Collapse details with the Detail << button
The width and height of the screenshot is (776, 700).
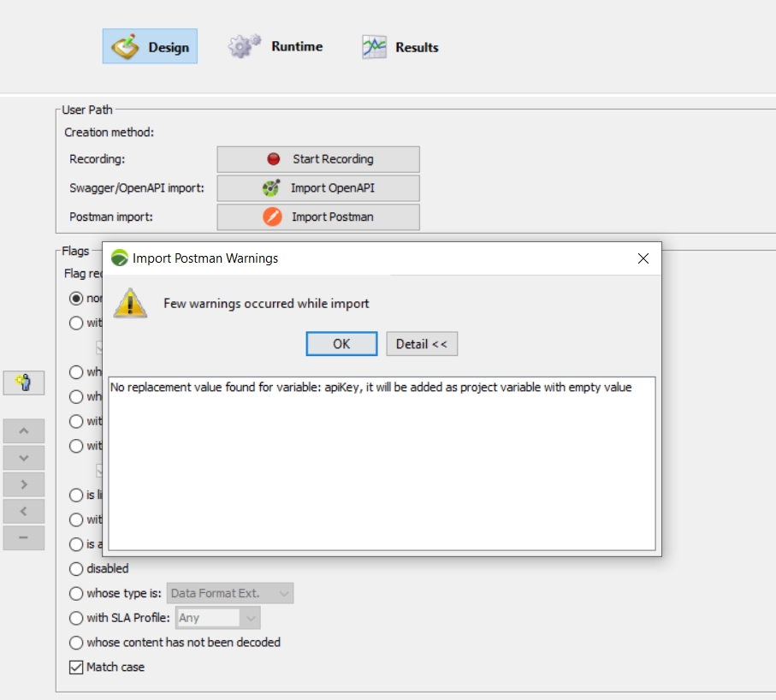422,343
